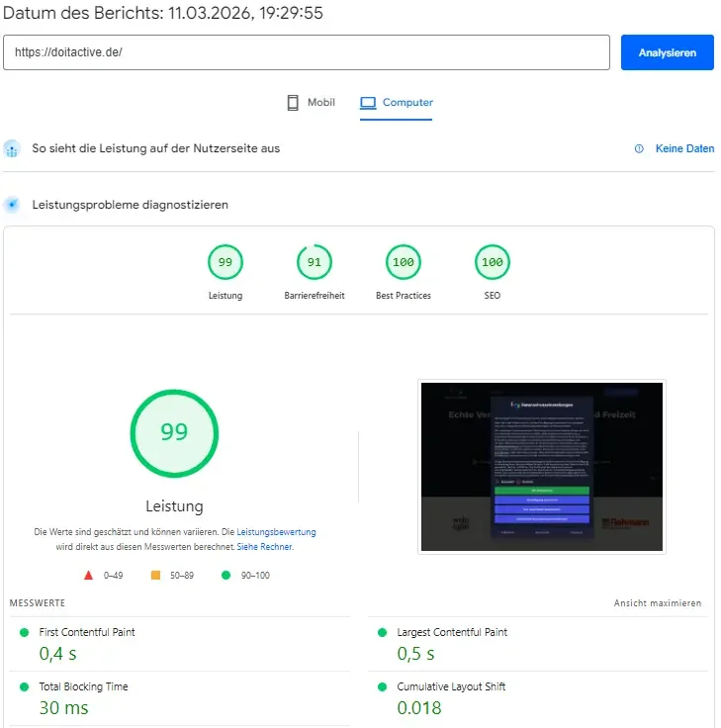Open the Siehe Rechner link
This screenshot has width=721, height=728.
265,547
